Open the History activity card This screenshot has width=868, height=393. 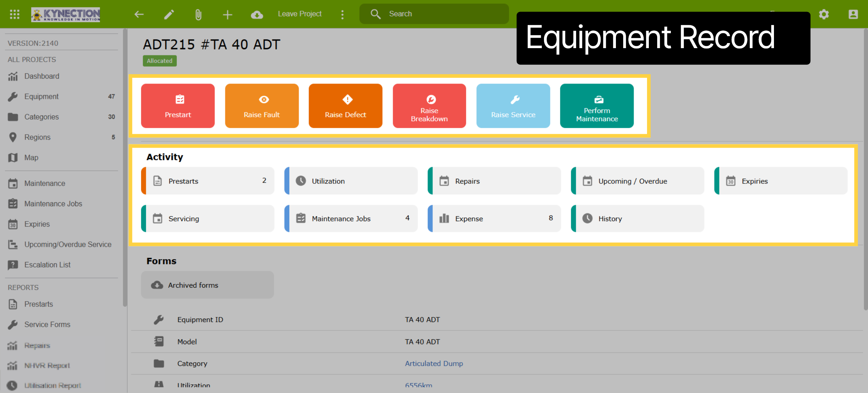coord(638,219)
